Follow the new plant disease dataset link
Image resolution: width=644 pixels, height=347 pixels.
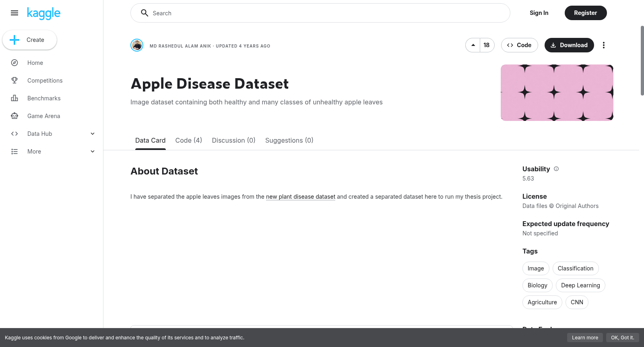301,197
